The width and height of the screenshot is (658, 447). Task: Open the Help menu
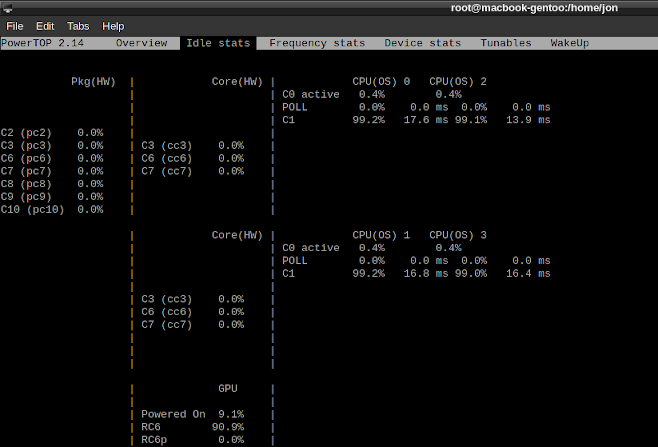[113, 26]
